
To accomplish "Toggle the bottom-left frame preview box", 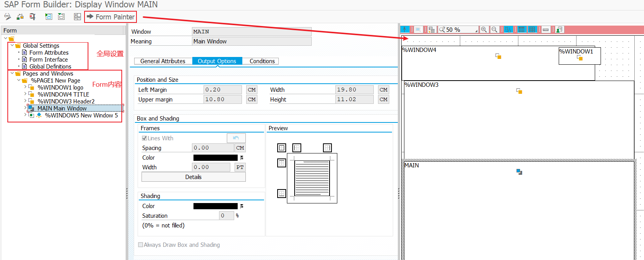I will (x=282, y=193).
